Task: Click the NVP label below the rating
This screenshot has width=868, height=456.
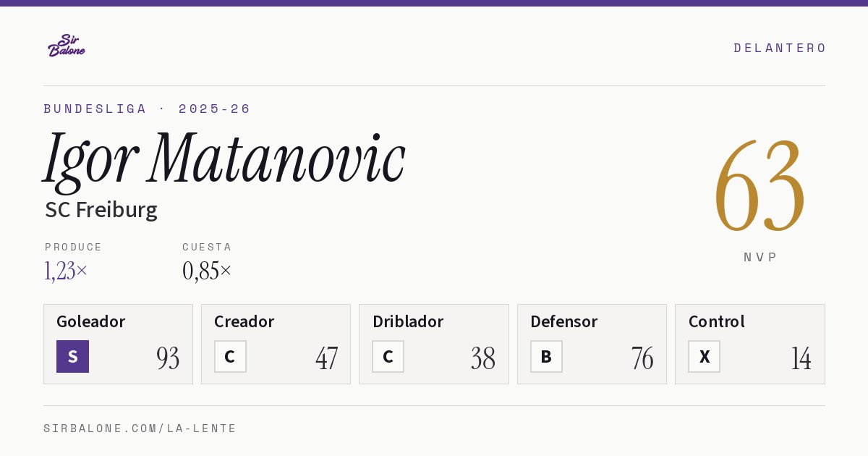Action: tap(761, 257)
